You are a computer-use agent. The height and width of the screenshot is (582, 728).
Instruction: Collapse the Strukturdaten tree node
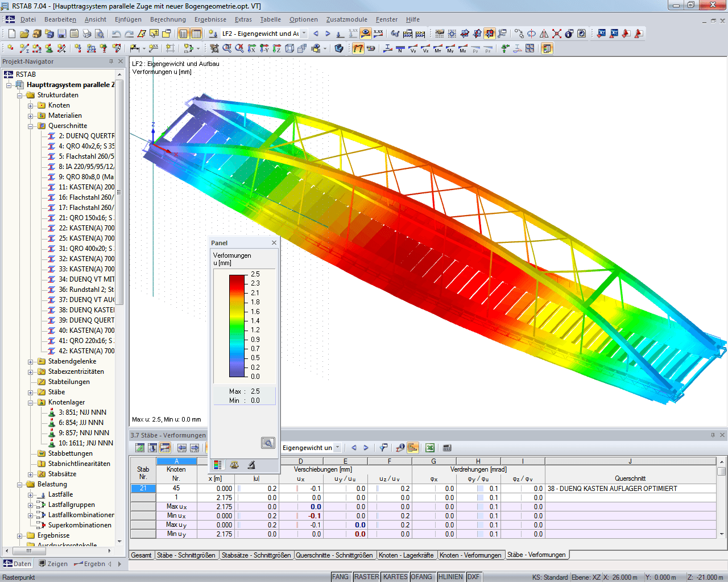(20, 96)
